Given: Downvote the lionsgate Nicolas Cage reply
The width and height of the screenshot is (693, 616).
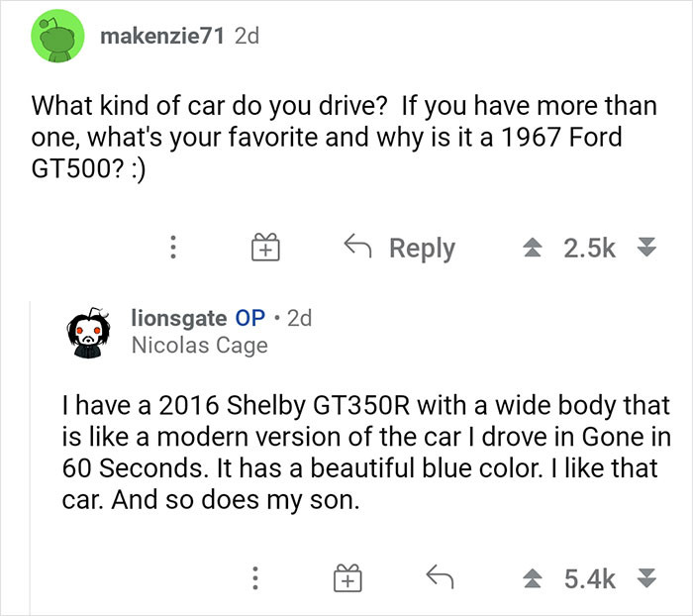Looking at the screenshot, I should pyautogui.click(x=647, y=575).
